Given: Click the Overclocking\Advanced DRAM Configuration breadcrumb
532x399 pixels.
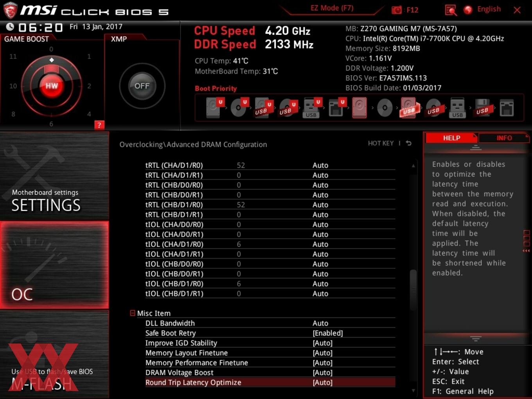Looking at the screenshot, I should click(193, 144).
